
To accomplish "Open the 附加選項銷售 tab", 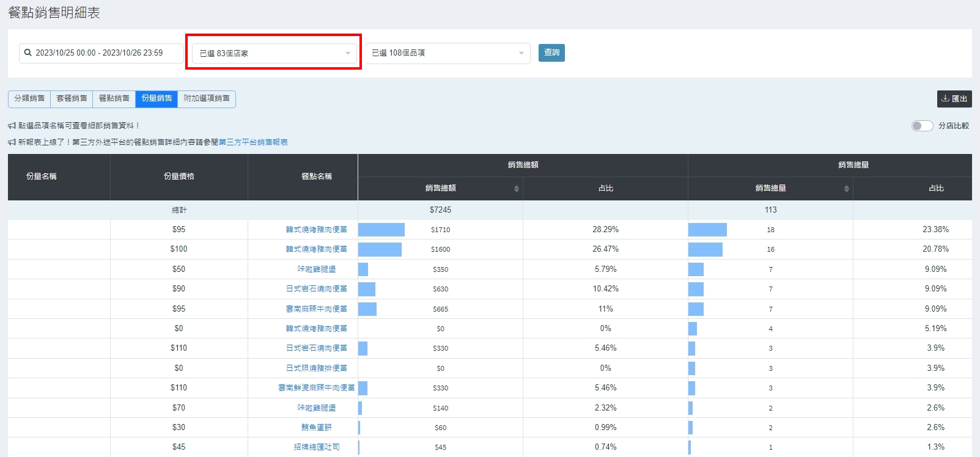I will click(x=207, y=98).
